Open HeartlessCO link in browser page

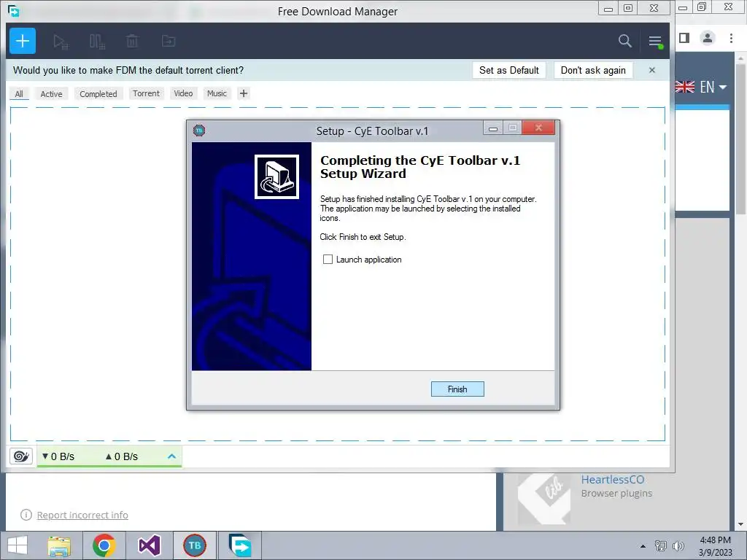pyautogui.click(x=612, y=479)
